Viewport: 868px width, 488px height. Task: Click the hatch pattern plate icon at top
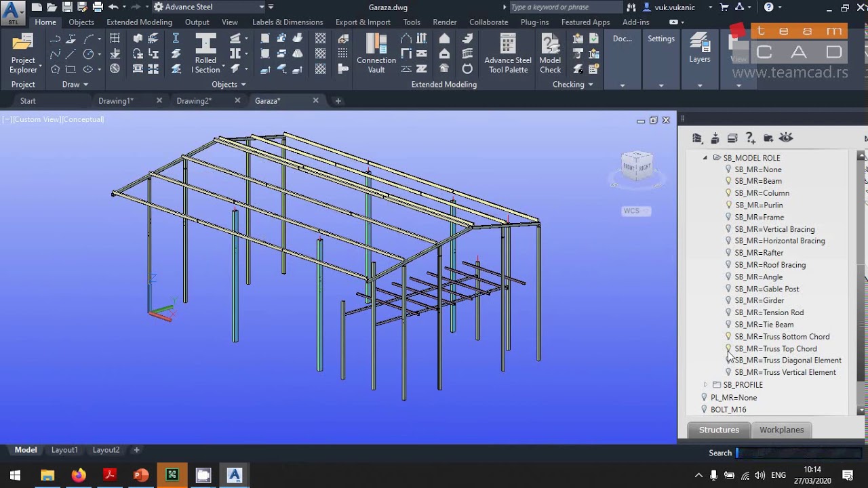tap(320, 39)
